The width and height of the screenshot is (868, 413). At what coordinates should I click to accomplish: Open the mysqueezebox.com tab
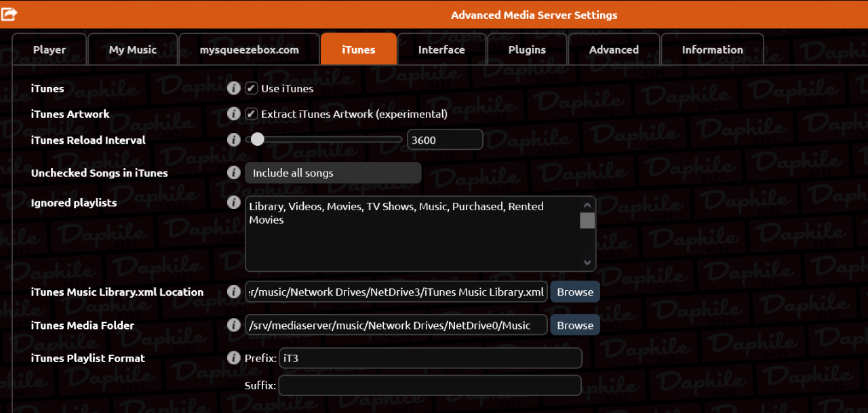coord(250,50)
